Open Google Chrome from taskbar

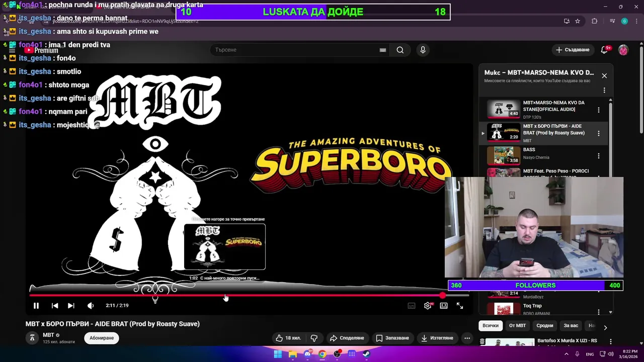tap(322, 354)
